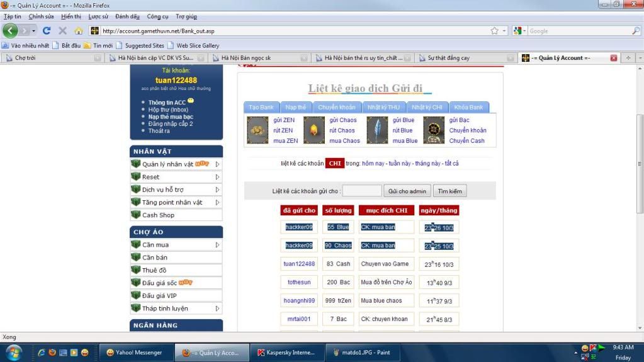
Task: Launch Internet Explorer from quick launch
Action: coord(42,353)
